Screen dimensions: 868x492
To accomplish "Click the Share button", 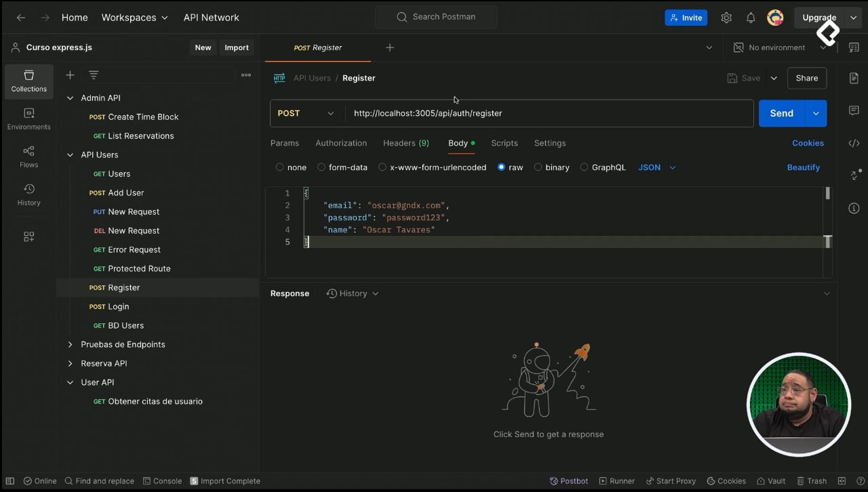I will [x=807, y=78].
